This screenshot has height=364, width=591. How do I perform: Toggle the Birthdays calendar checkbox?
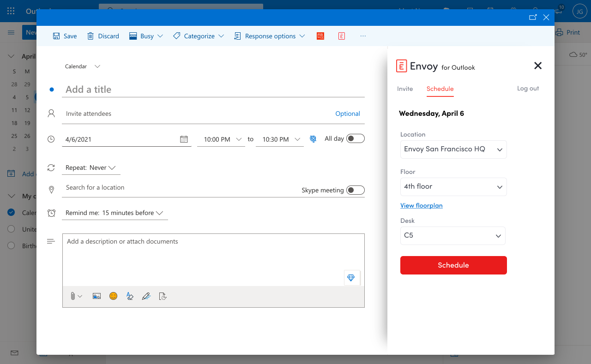click(x=12, y=246)
